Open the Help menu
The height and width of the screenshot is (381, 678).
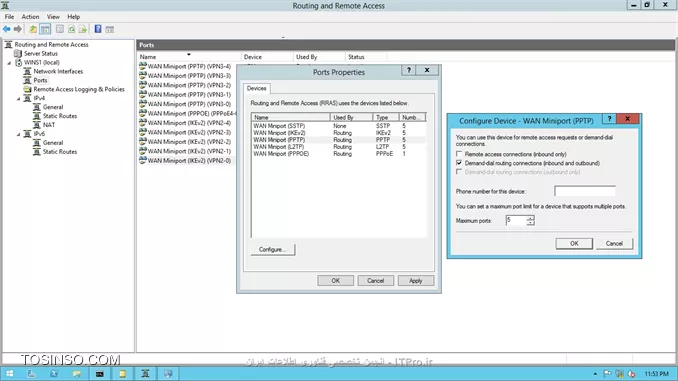click(74, 16)
